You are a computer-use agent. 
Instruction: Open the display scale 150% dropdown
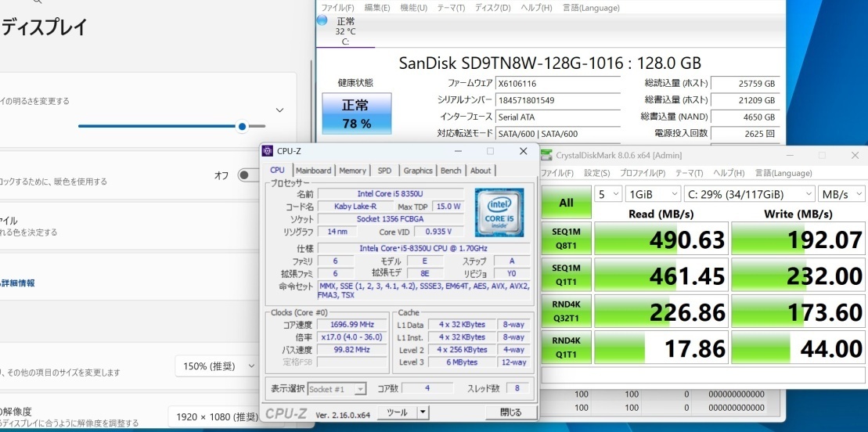click(x=216, y=365)
